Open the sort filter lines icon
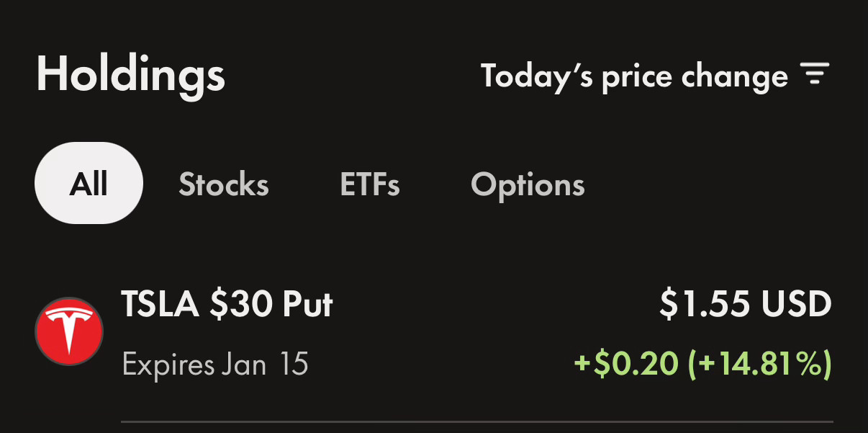 point(815,73)
